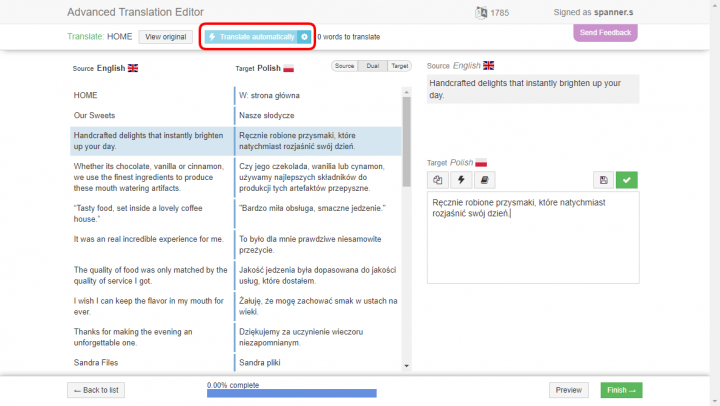Click the Preview button
The width and height of the screenshot is (720, 406).
[568, 390]
